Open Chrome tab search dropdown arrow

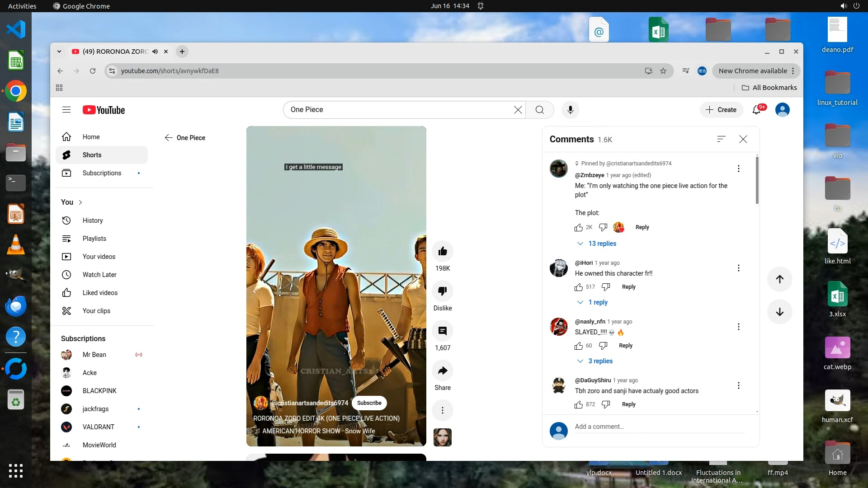(x=59, y=52)
